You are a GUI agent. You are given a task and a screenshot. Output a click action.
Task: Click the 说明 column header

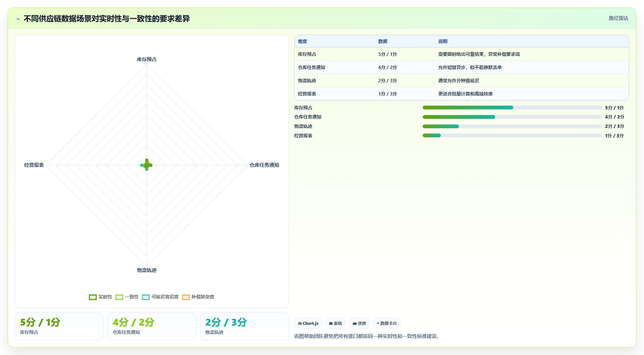pos(443,41)
